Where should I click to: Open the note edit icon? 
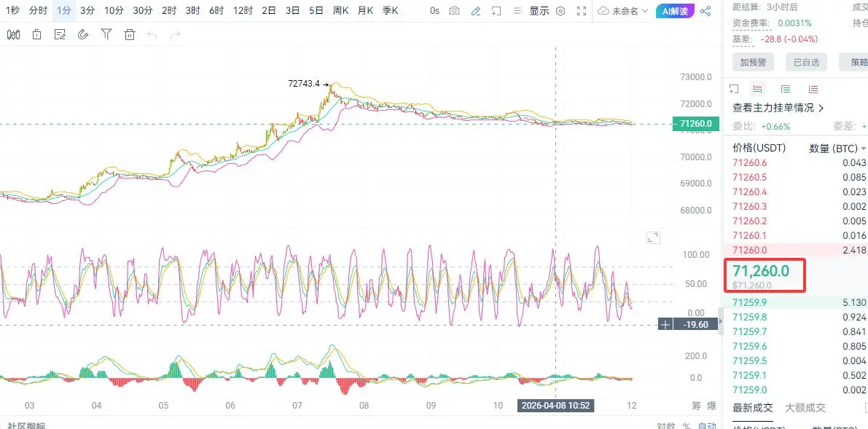coord(60,35)
